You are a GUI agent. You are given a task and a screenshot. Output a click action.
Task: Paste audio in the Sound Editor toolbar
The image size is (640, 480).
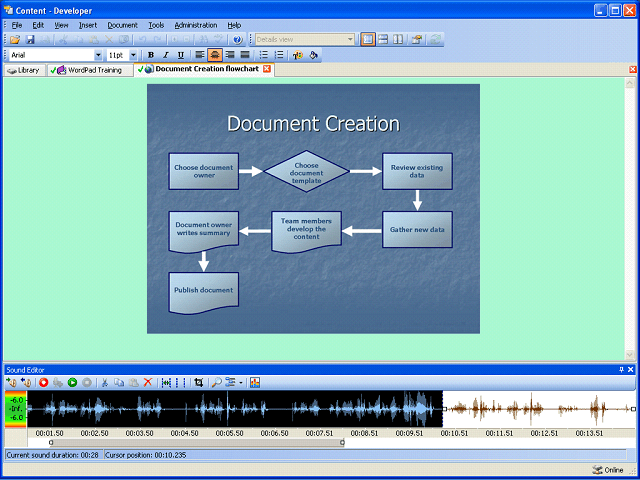133,382
